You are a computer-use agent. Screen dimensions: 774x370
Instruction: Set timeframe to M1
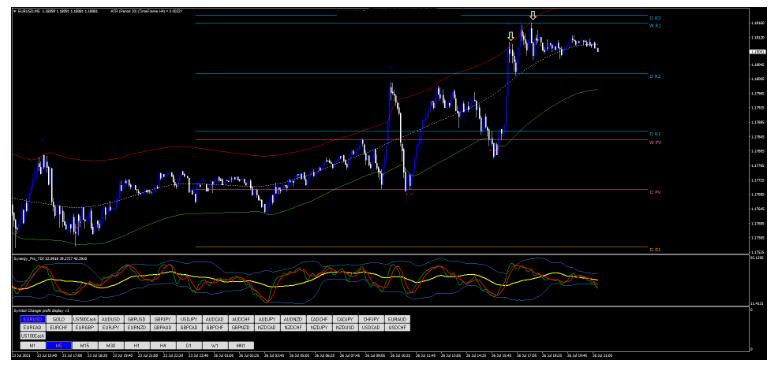pyautogui.click(x=33, y=345)
